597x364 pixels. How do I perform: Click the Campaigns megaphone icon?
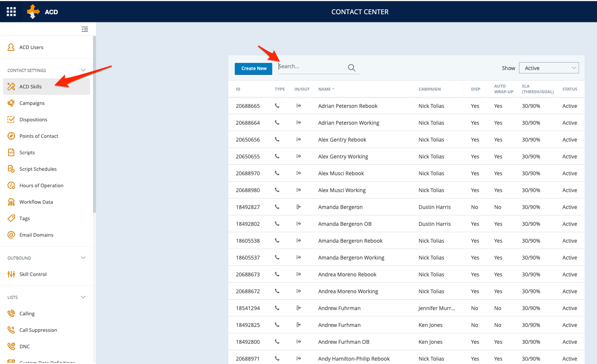coord(11,103)
